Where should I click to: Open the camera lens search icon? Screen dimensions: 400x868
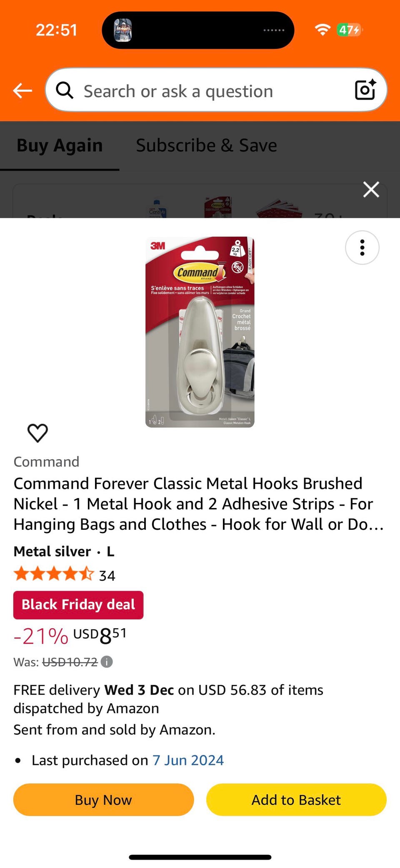pyautogui.click(x=365, y=90)
